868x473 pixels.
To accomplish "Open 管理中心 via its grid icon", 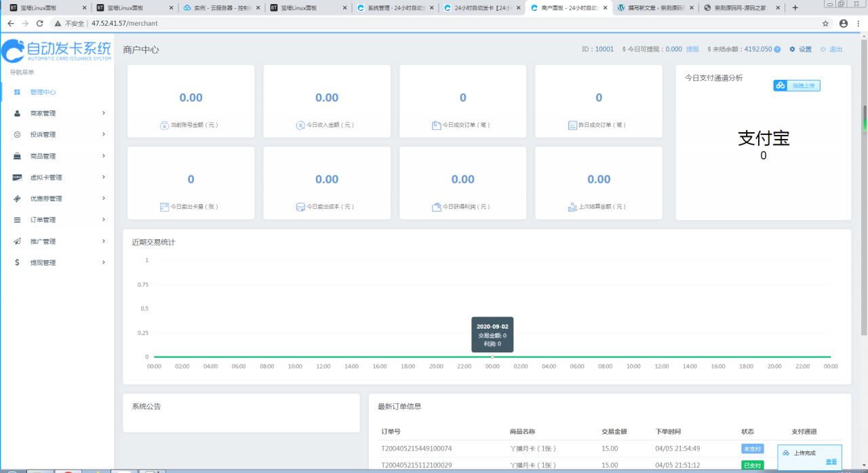I will tap(17, 92).
